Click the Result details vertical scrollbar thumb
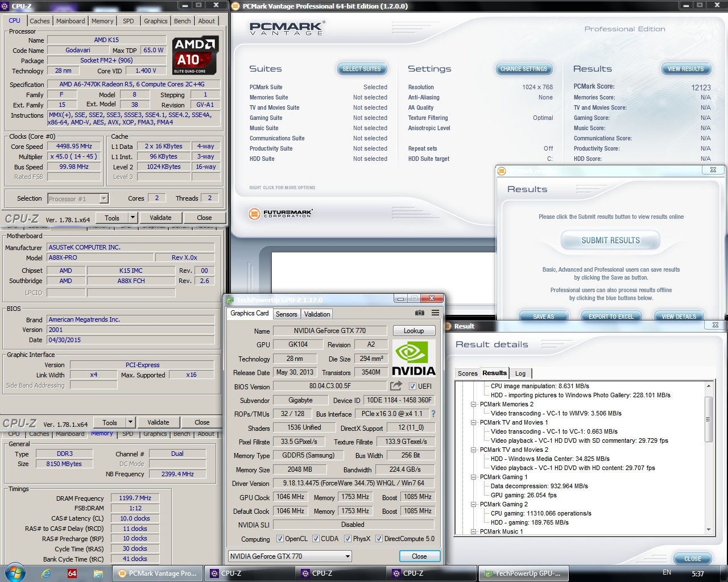 (x=709, y=419)
